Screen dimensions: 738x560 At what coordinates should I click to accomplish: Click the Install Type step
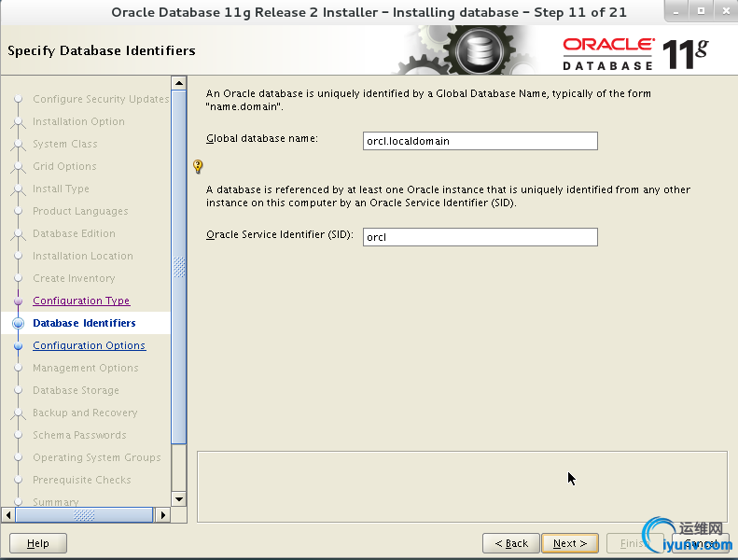(x=61, y=189)
